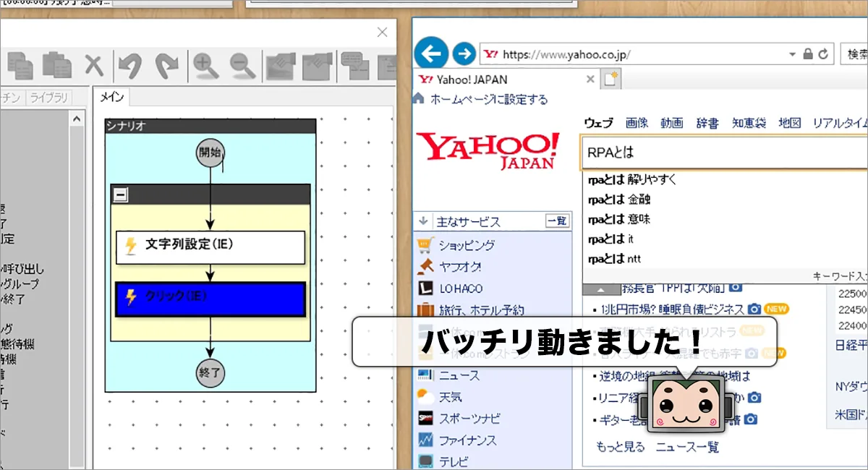This screenshot has height=470, width=868.
Task: Click the delete X icon in toolbar
Action: pyautogui.click(x=93, y=66)
